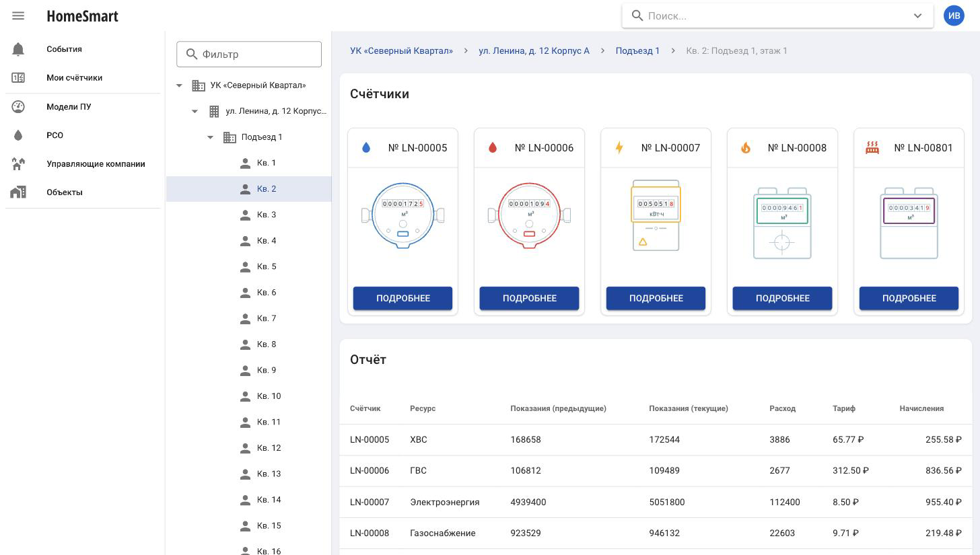The width and height of the screenshot is (980, 555).
Task: Collapse the УК «Северный Квартал» tree node
Action: coord(179,85)
